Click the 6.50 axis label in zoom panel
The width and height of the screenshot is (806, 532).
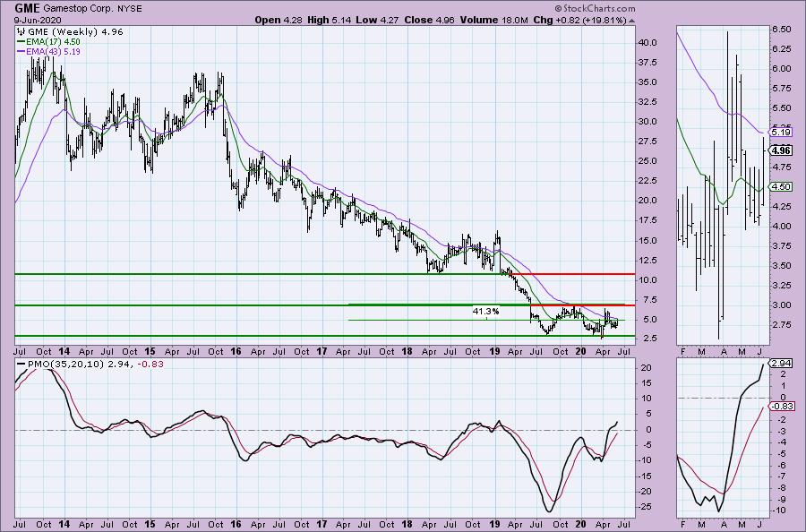(x=781, y=30)
